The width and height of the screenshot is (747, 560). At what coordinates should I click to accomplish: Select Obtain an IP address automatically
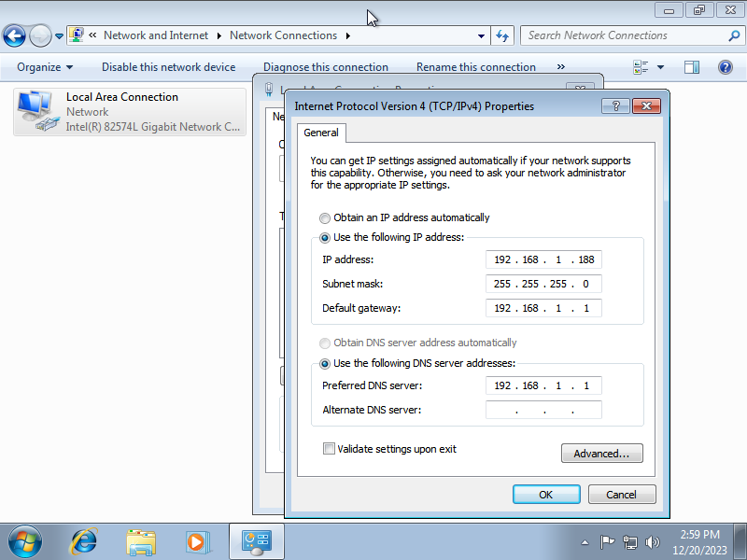(x=325, y=217)
